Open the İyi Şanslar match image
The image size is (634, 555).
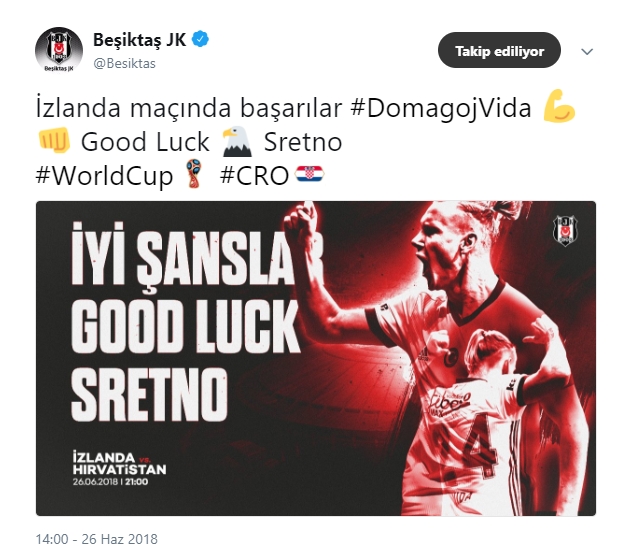(316, 359)
